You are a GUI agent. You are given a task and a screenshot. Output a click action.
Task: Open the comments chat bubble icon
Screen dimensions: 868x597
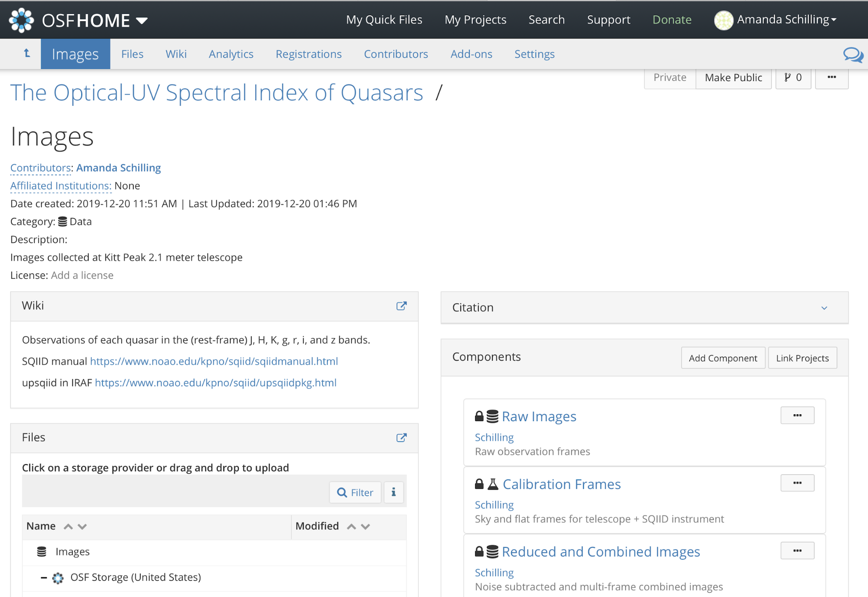pyautogui.click(x=852, y=55)
